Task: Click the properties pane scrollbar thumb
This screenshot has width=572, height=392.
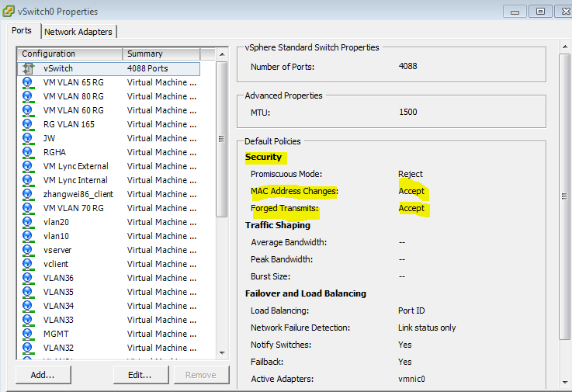Action: [x=565, y=196]
